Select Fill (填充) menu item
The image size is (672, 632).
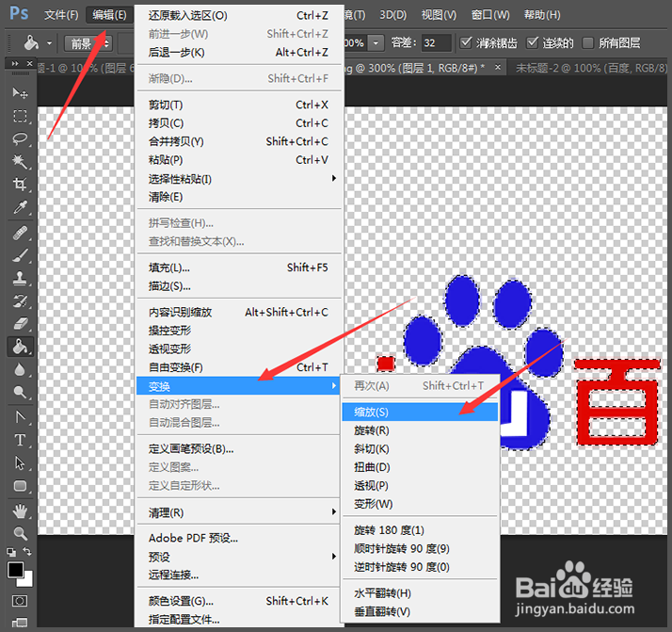click(x=239, y=267)
